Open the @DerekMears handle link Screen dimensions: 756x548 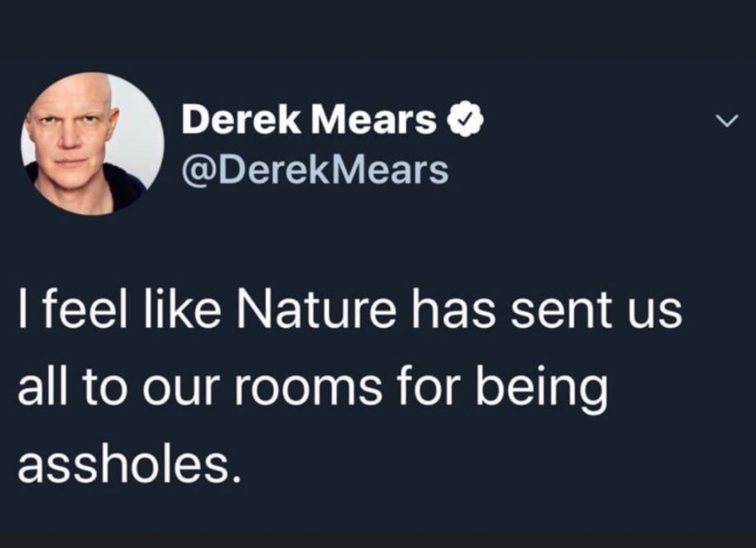315,169
